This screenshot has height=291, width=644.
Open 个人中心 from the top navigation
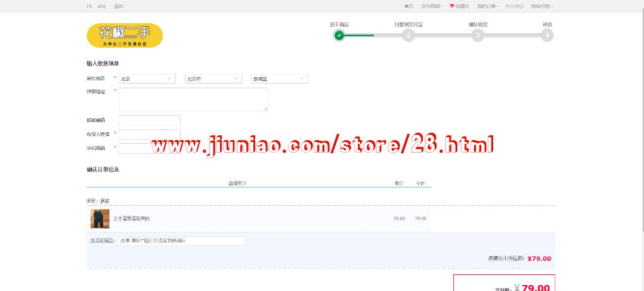tap(514, 6)
